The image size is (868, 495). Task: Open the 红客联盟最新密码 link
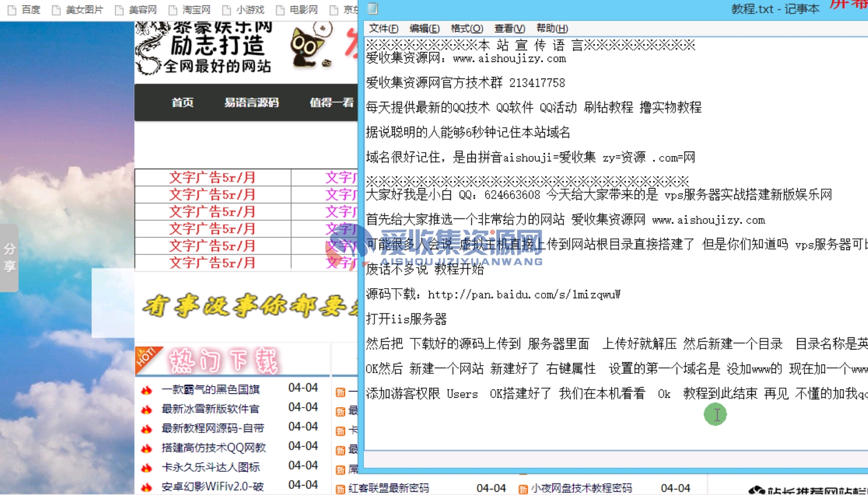click(389, 488)
